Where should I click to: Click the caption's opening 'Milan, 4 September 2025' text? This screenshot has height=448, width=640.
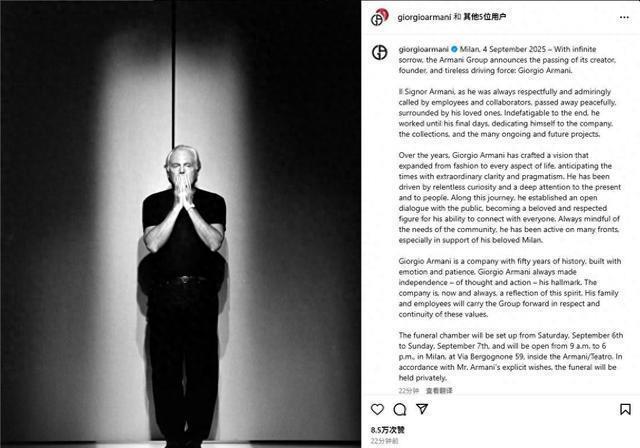click(x=503, y=49)
